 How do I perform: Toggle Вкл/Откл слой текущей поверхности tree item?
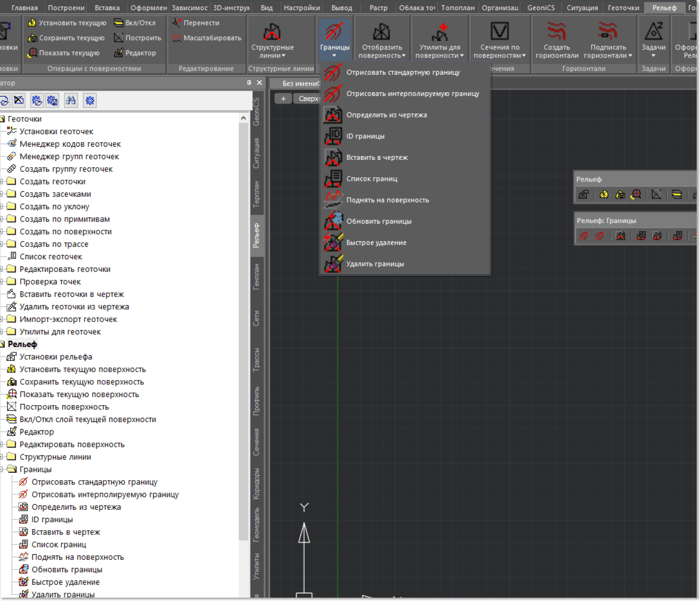coord(87,419)
